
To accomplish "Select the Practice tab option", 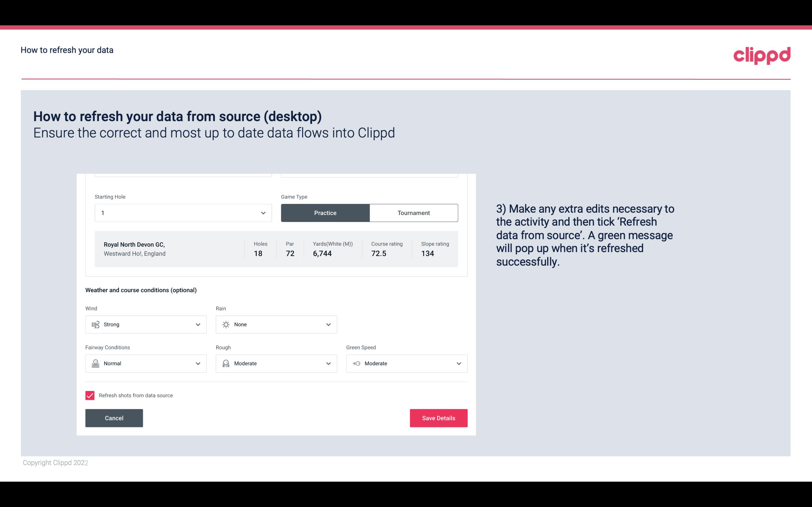I will coord(325,213).
